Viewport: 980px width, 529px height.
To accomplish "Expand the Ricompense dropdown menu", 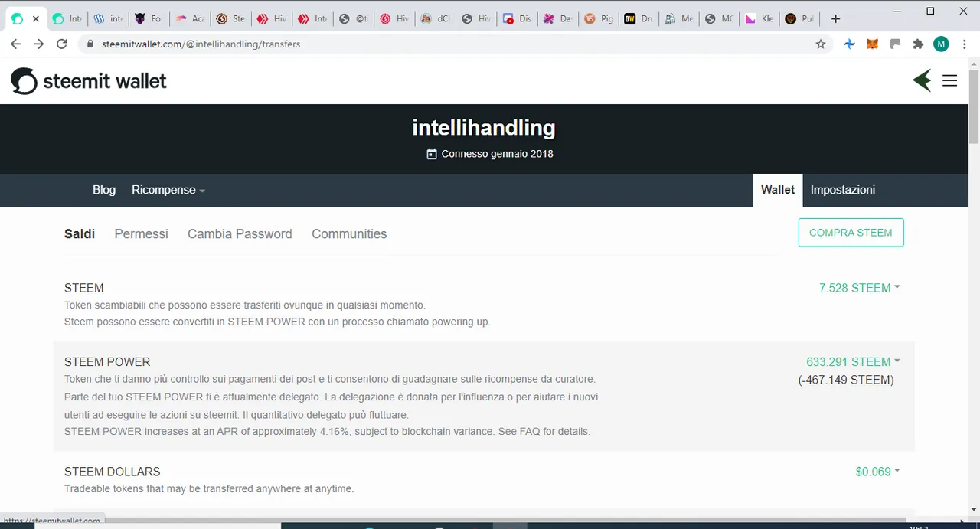I will pyautogui.click(x=168, y=190).
